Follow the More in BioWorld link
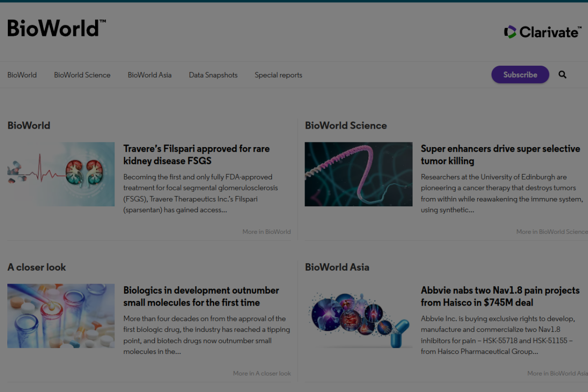This screenshot has width=588, height=392. pyautogui.click(x=266, y=232)
